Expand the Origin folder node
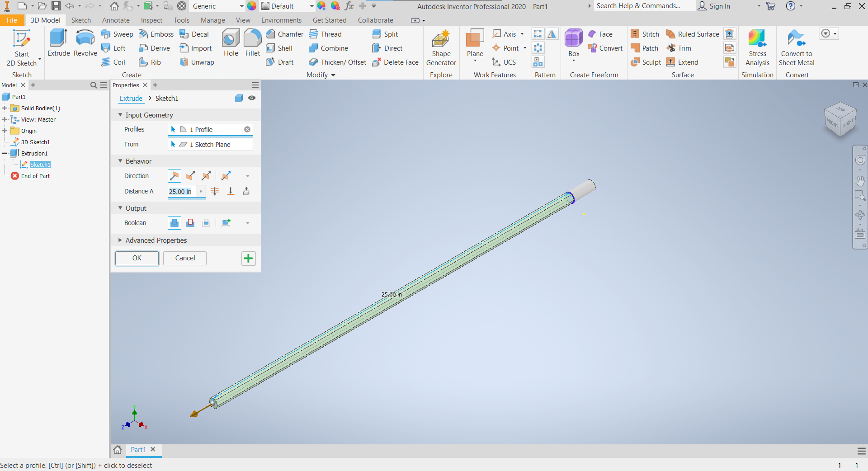 click(x=5, y=131)
